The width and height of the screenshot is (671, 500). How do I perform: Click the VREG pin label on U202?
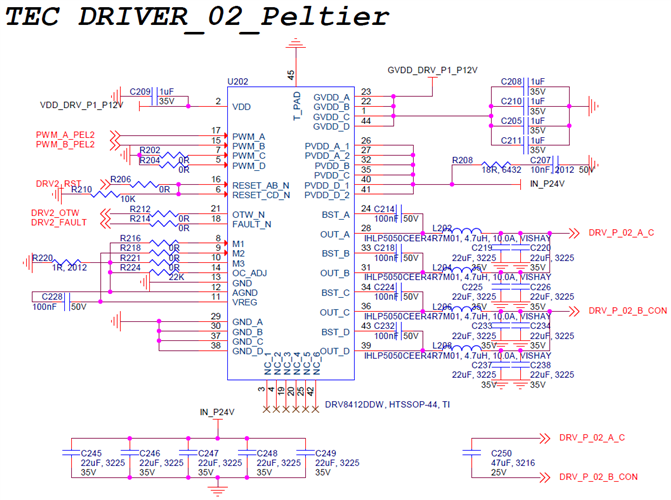pos(245,302)
